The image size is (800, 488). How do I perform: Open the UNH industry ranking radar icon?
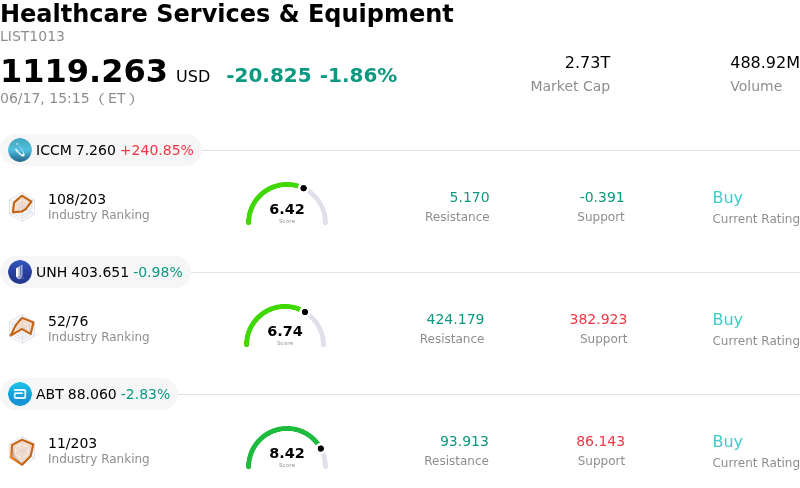[22, 329]
